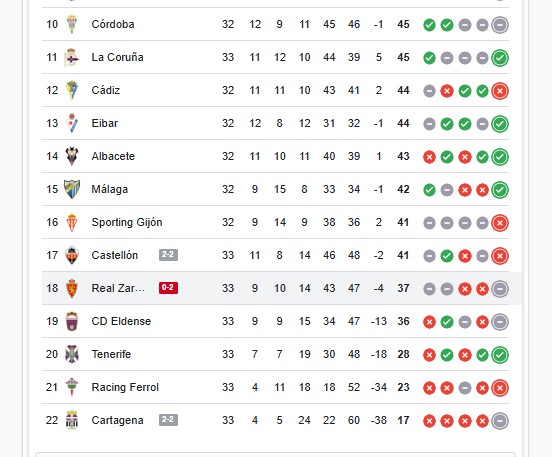Screen dimensions: 552x457
Task: Click Real Zaragoza's red 0-2 live score badge
Action: pos(168,288)
